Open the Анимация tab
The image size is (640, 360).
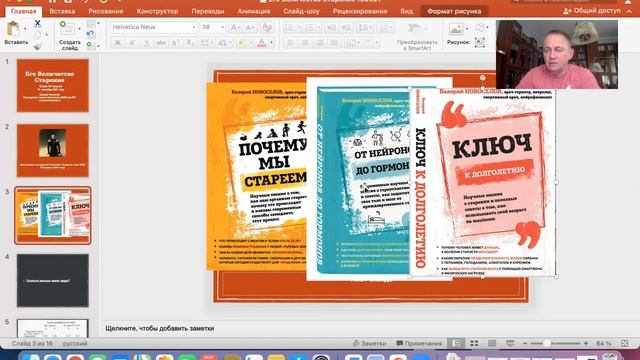point(253,11)
